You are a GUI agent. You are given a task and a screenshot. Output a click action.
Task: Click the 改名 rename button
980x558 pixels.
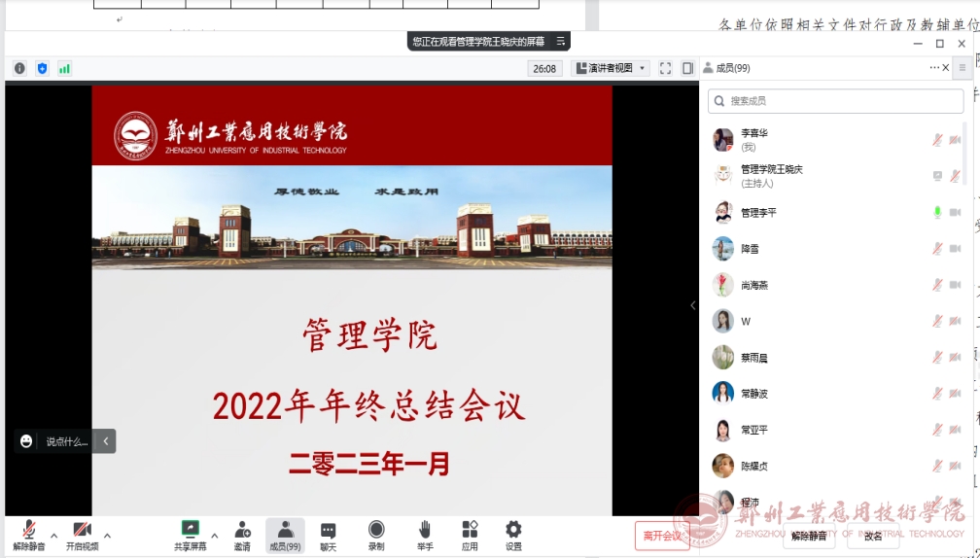pyautogui.click(x=873, y=536)
